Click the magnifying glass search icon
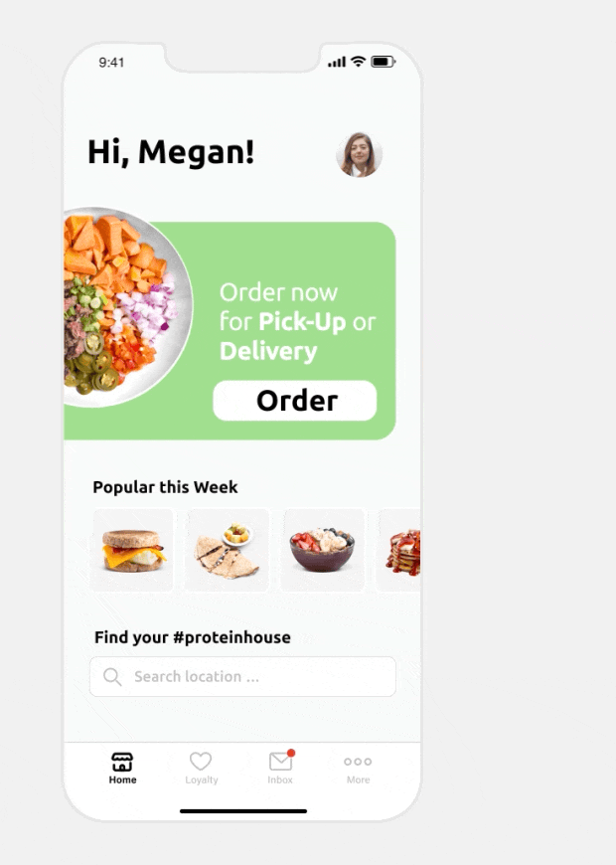Viewport: 616px width, 865px height. [x=112, y=677]
